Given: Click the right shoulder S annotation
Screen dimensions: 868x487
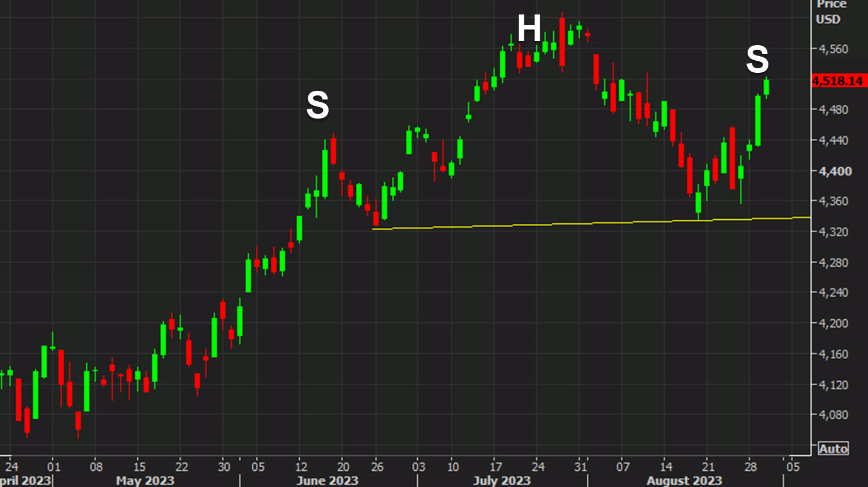Looking at the screenshot, I should coord(757,59).
